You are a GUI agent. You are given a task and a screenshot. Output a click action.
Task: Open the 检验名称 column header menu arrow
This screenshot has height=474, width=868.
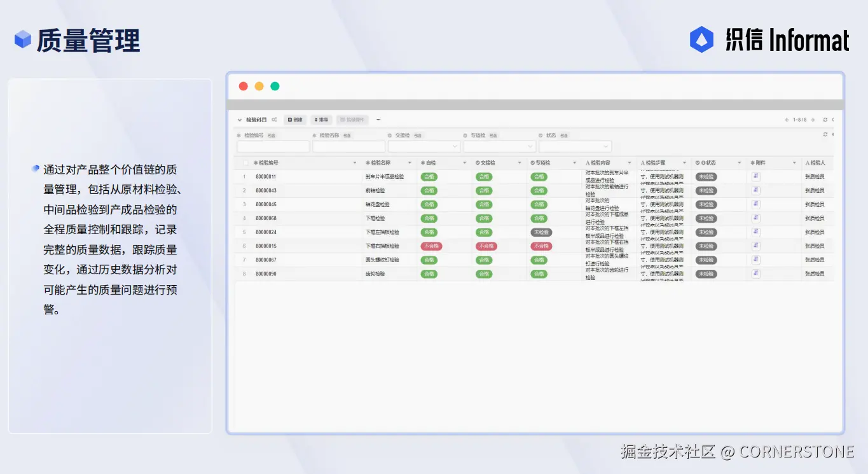coord(410,163)
